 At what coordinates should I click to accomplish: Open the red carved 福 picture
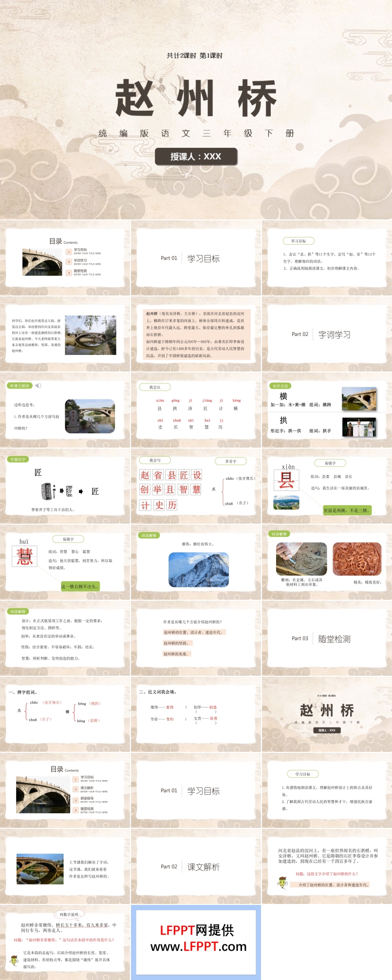click(x=357, y=559)
